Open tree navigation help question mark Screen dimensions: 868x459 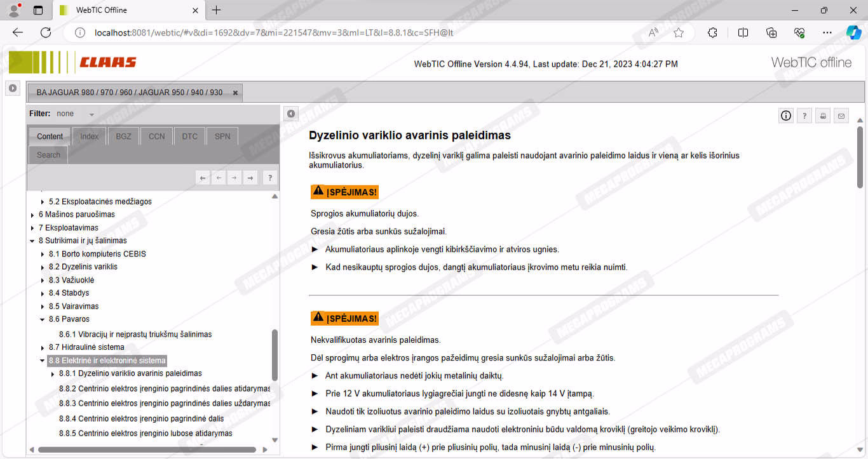[269, 178]
